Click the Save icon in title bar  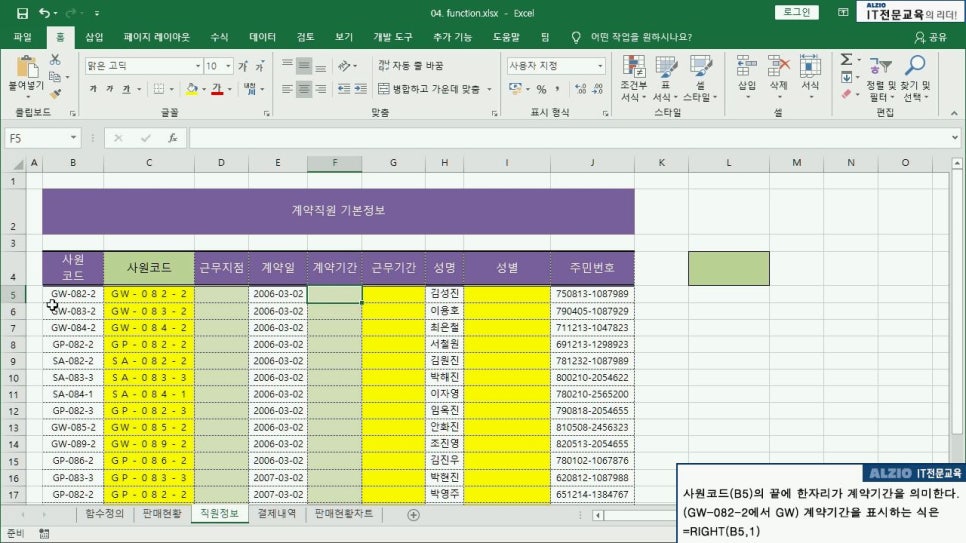(x=22, y=13)
